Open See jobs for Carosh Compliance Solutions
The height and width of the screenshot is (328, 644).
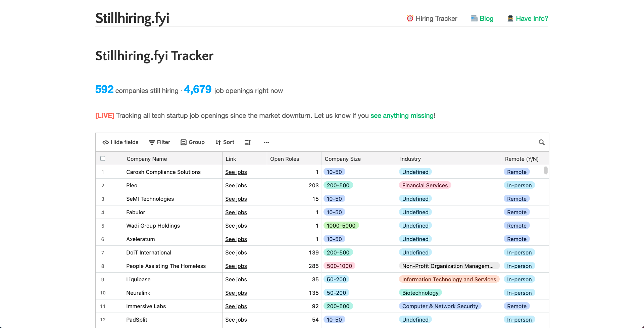point(236,172)
